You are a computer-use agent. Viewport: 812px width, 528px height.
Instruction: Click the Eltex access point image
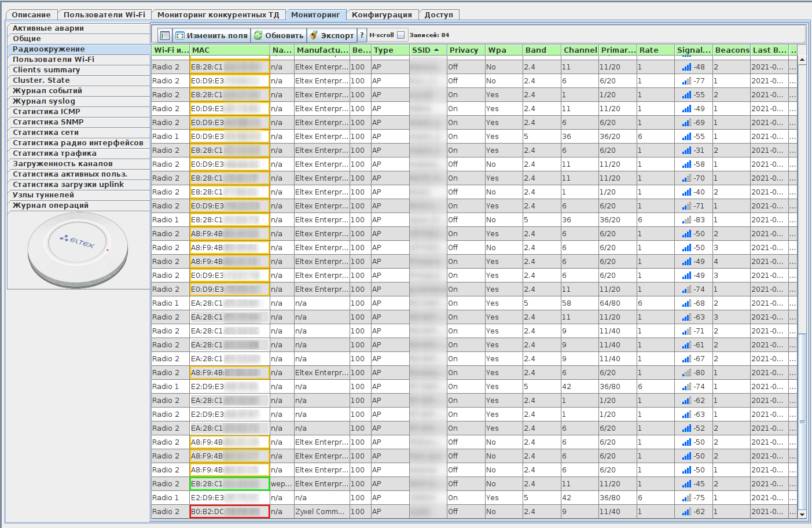78,250
